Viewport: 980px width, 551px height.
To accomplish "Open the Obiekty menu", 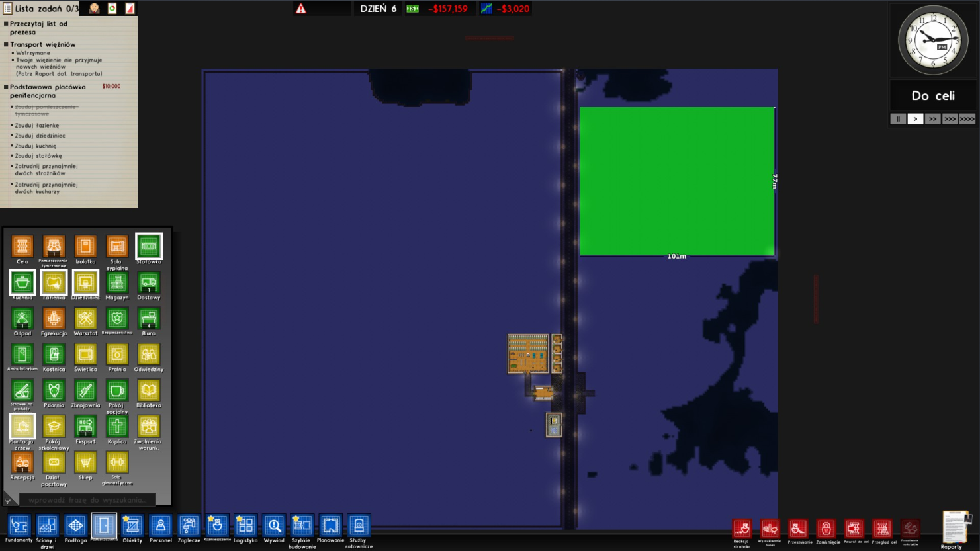I will 132,525.
